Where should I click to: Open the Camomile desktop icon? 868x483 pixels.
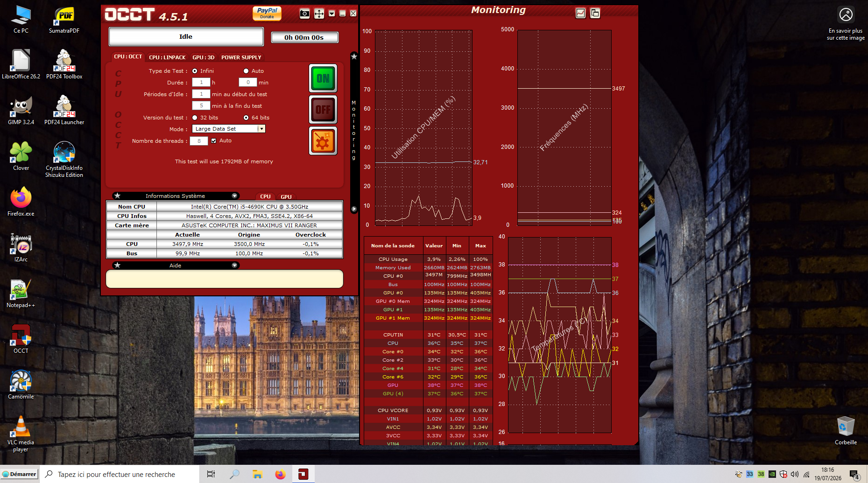(x=21, y=385)
